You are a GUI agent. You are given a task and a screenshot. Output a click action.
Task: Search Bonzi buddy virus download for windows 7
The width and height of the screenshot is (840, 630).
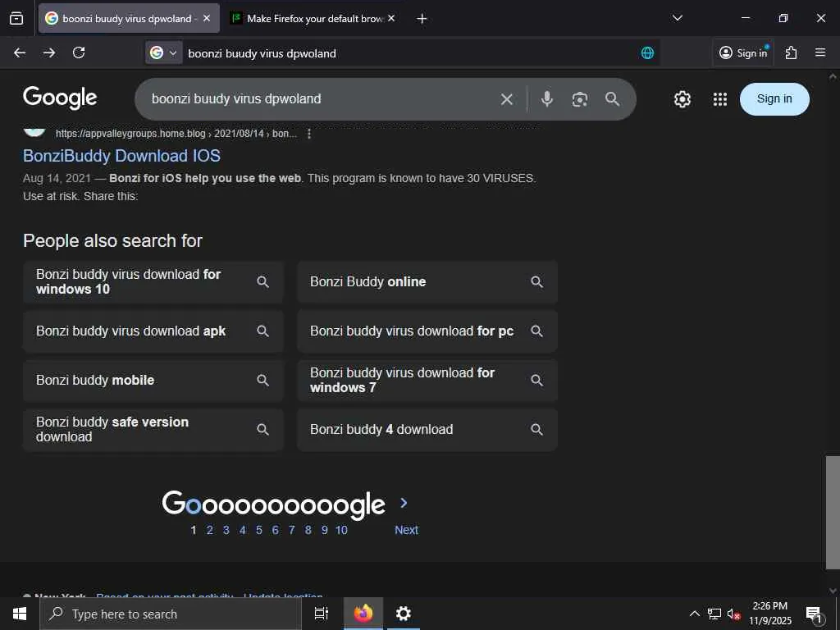(x=427, y=381)
